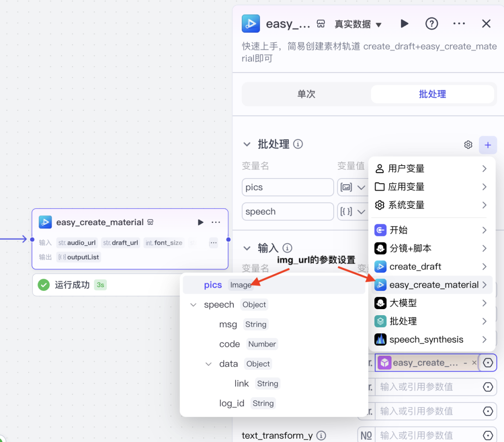Collapse the 输入 section
The height and width of the screenshot is (442, 504).
tap(246, 249)
